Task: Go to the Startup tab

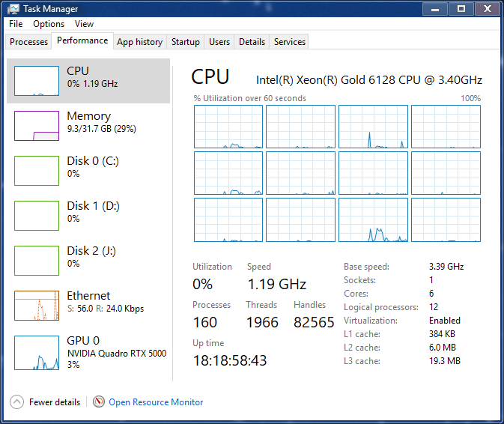Action: click(x=186, y=42)
